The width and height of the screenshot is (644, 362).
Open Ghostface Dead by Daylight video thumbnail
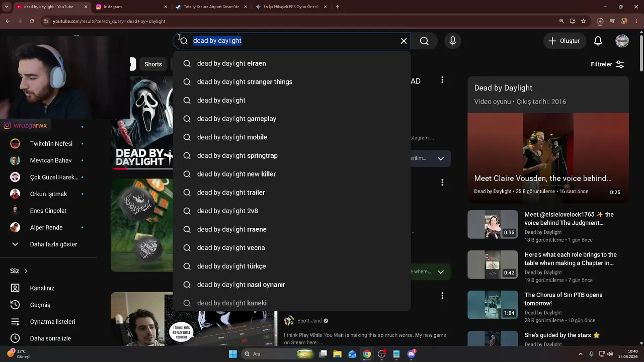coord(142,123)
